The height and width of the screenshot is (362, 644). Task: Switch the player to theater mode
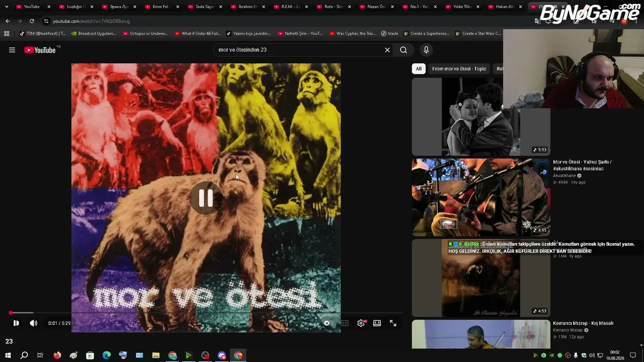pyautogui.click(x=377, y=323)
